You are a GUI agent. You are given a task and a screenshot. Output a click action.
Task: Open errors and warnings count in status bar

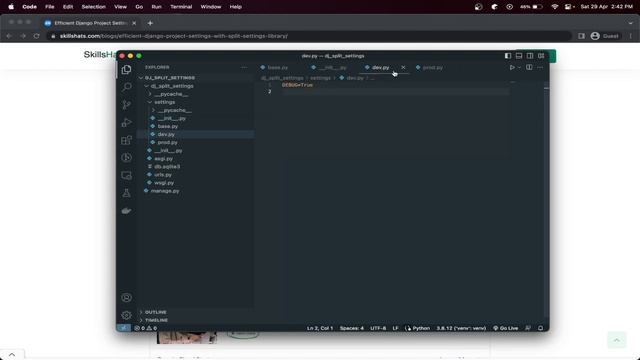[x=146, y=328]
